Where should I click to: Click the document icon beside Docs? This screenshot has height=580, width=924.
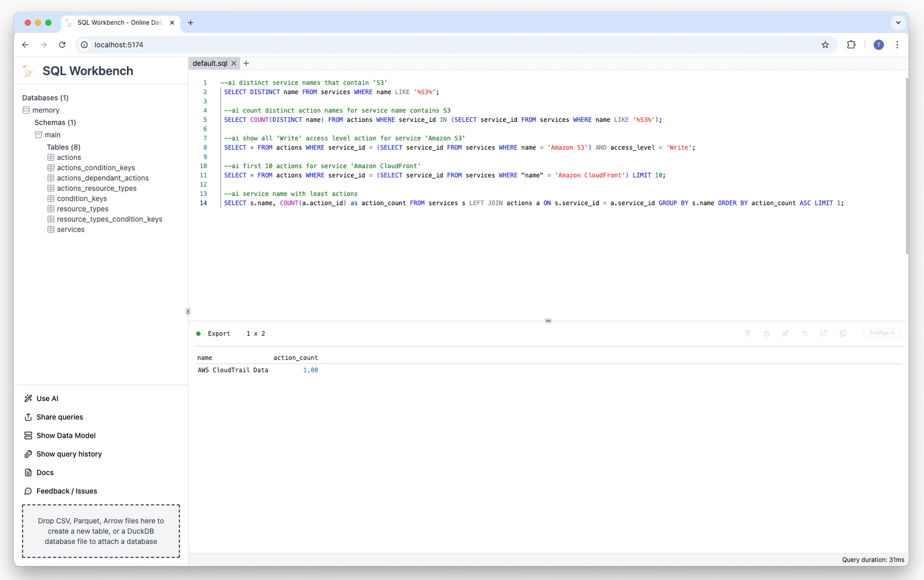[x=28, y=473]
